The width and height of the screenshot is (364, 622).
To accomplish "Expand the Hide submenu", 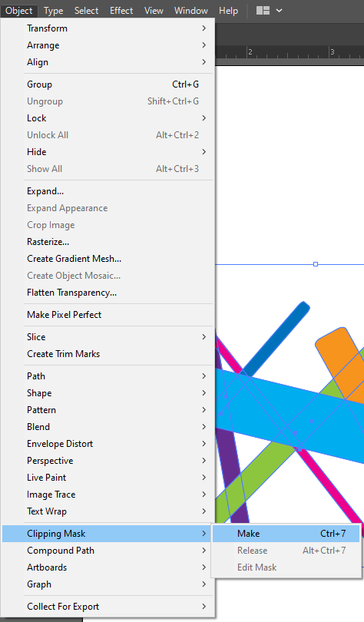I will (x=108, y=151).
